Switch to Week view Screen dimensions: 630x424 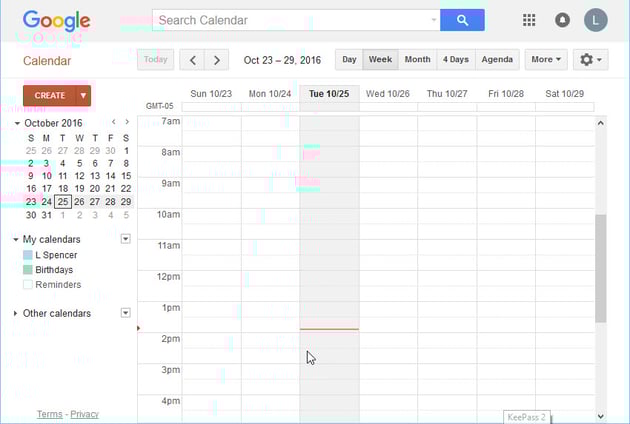380,60
